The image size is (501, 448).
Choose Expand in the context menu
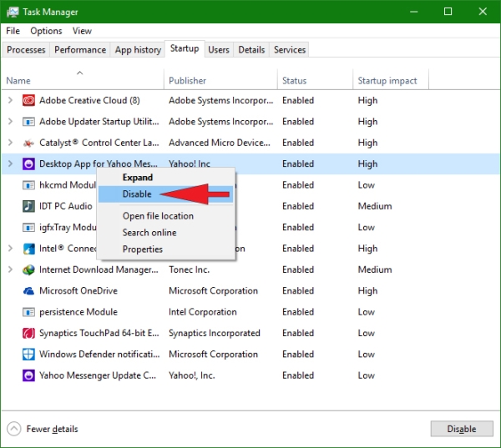166,178
